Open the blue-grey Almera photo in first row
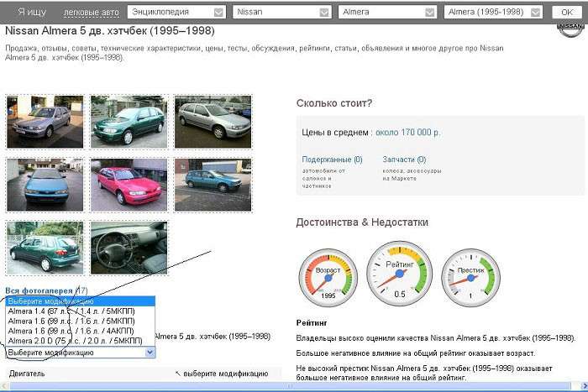This screenshot has width=588, height=392. pos(45,122)
